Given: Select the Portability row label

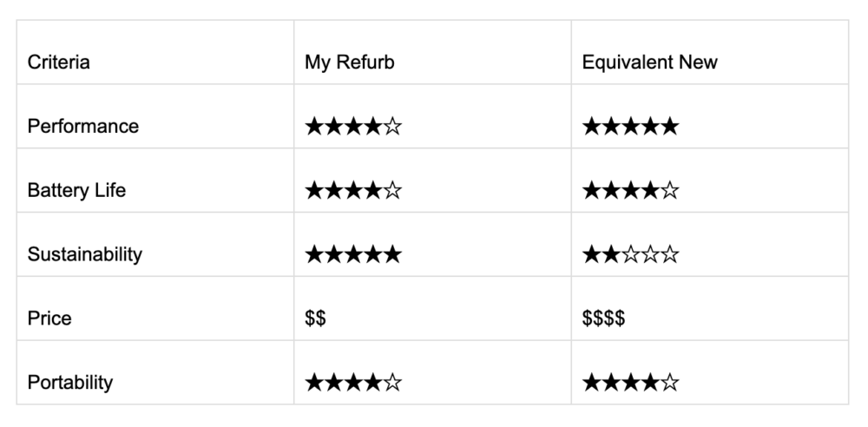Looking at the screenshot, I should (70, 383).
